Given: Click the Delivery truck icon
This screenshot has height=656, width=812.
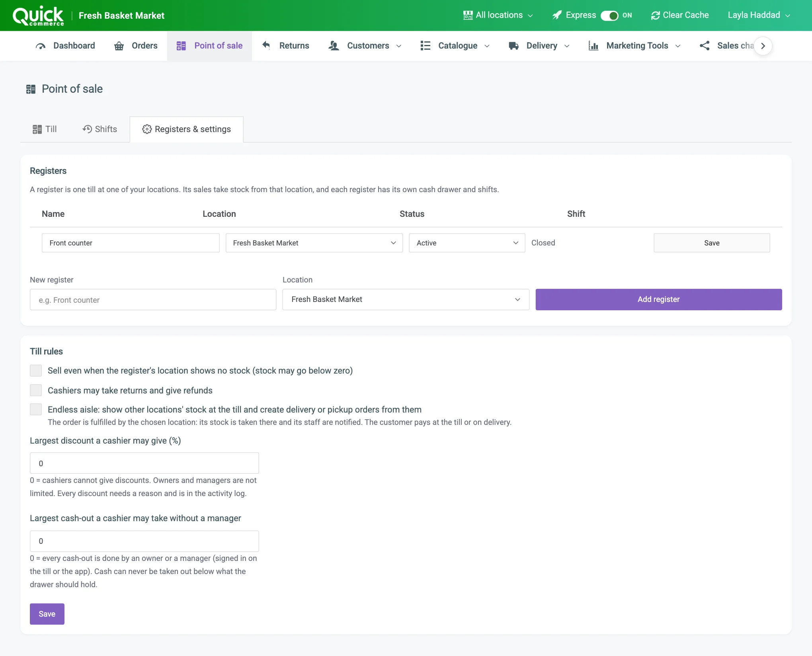Looking at the screenshot, I should [513, 46].
